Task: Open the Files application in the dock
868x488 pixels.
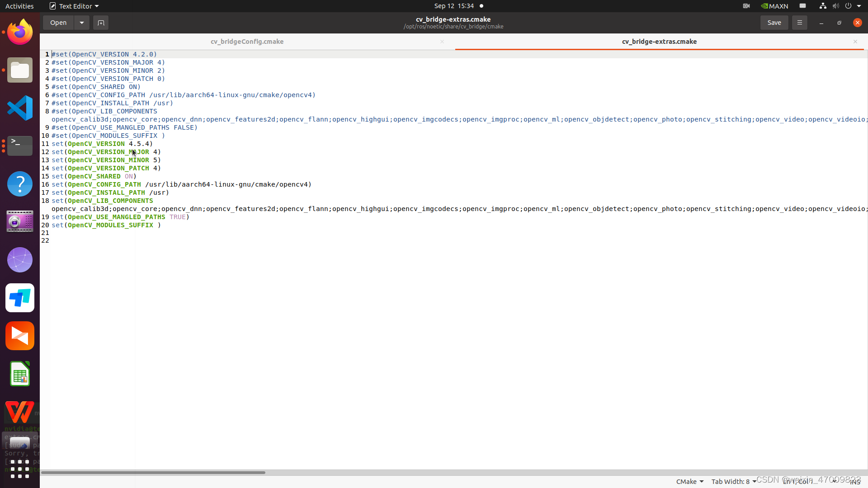Action: point(20,70)
